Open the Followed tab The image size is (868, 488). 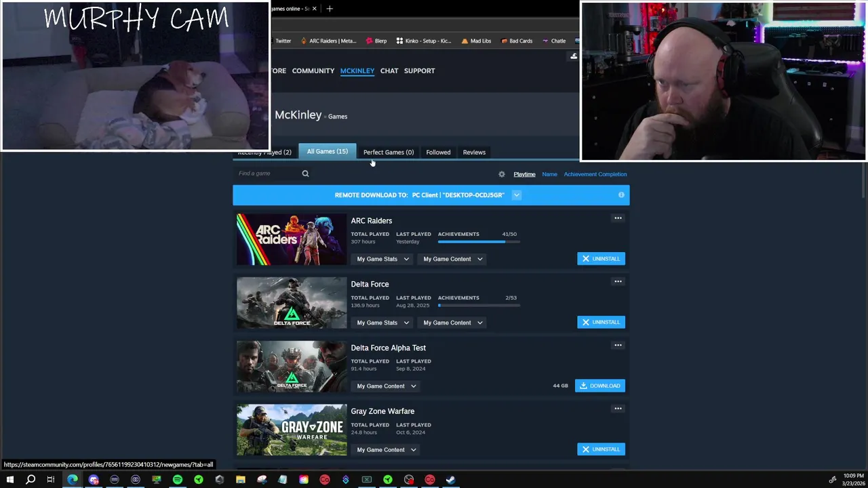[438, 152]
